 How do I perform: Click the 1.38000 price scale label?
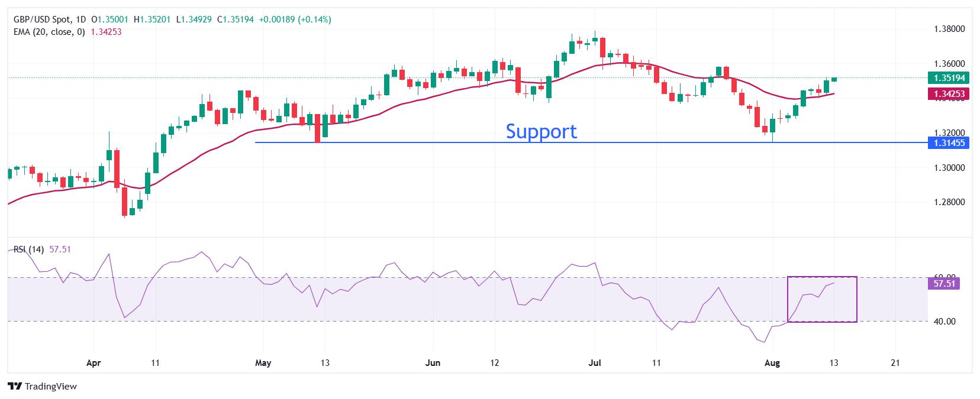949,29
